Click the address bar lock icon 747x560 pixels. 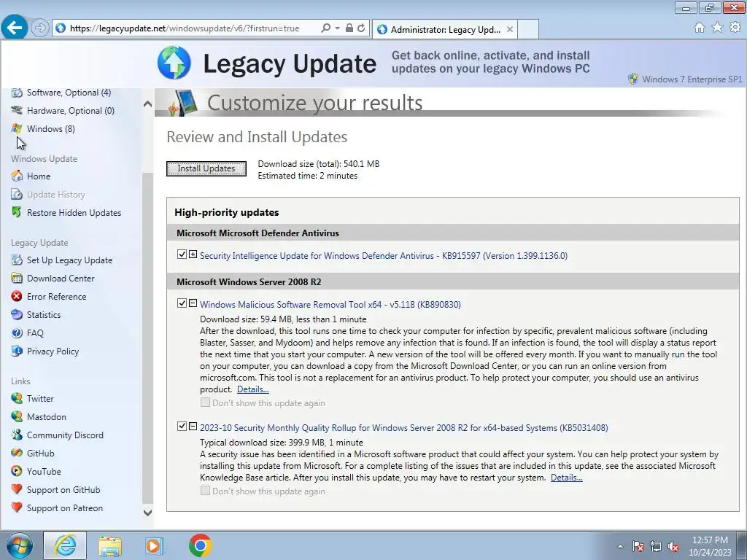349,28
